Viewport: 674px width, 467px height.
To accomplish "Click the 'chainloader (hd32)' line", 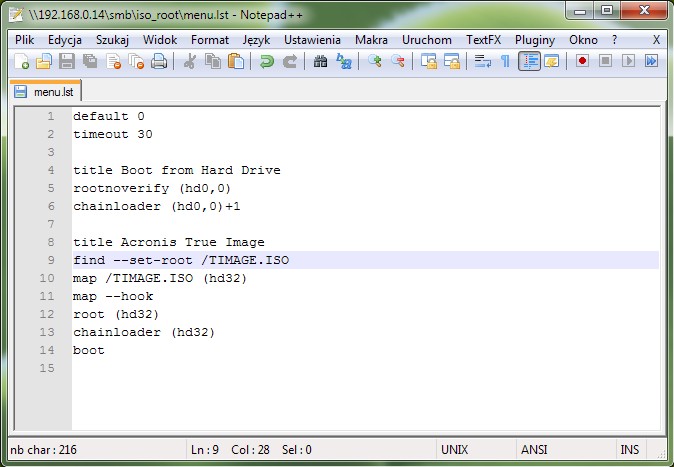I will tap(144, 332).
